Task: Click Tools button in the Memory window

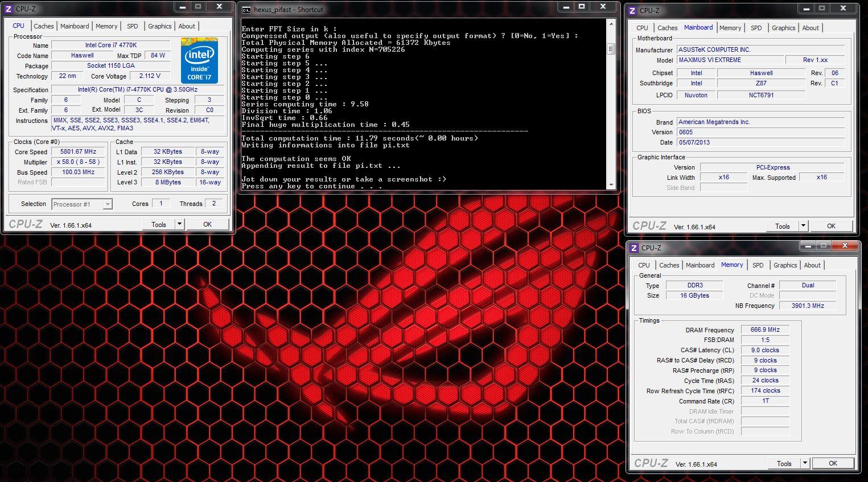Action: coord(784,463)
